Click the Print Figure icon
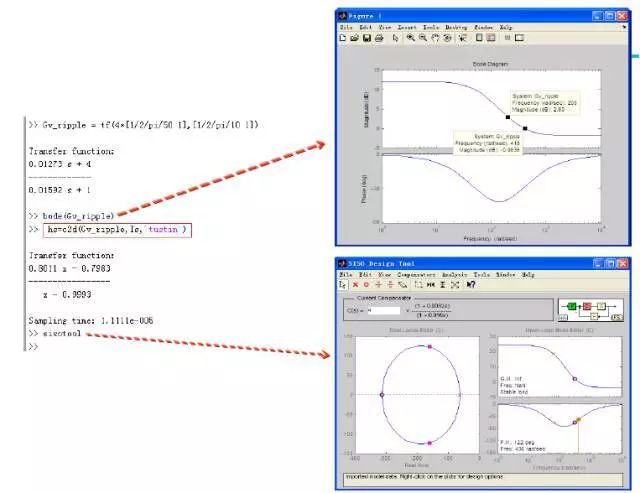The image size is (640, 493). click(379, 38)
